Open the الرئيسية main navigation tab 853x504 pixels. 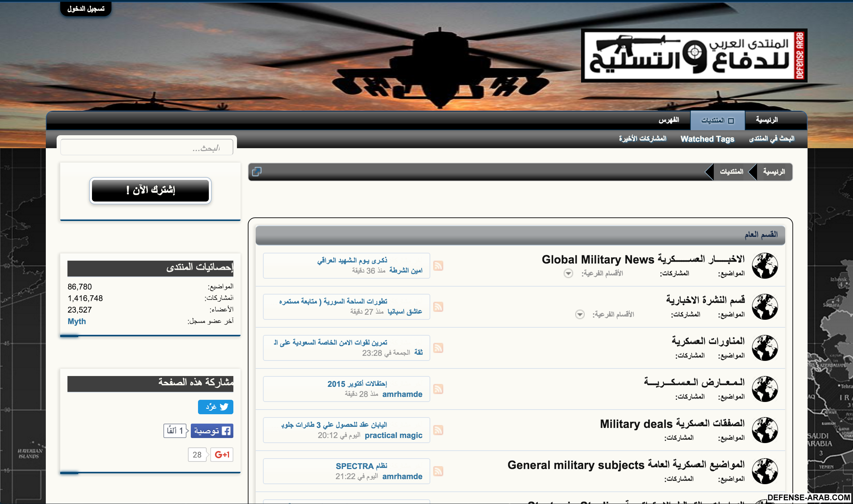(x=767, y=120)
